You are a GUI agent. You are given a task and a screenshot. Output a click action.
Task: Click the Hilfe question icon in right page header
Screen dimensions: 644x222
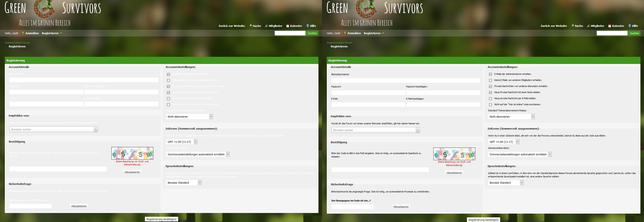click(x=630, y=26)
